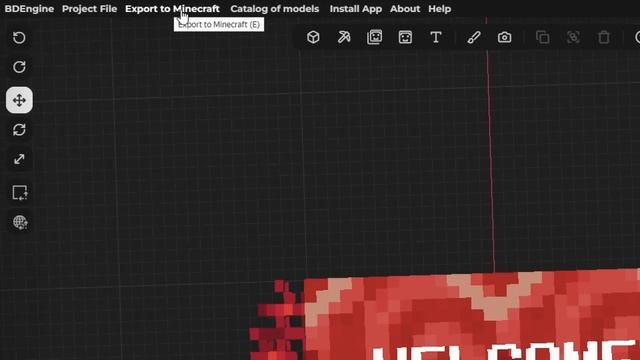Open the BDEngine menu

pos(29,9)
